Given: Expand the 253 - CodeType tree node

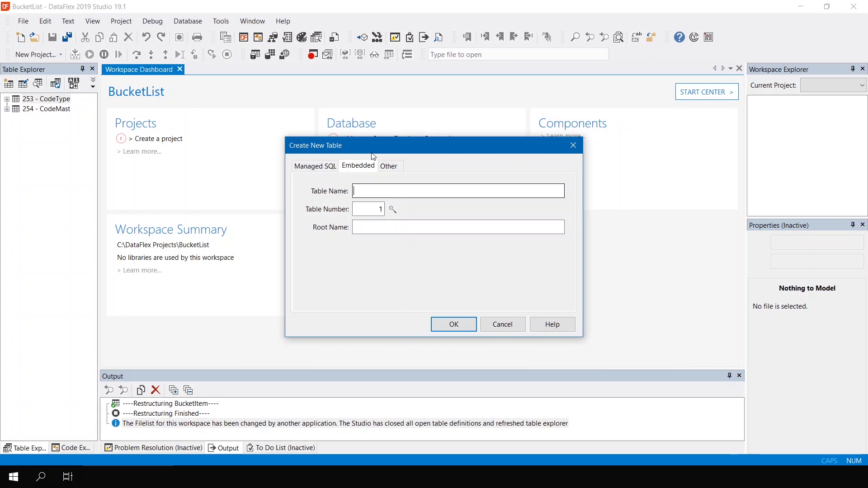Looking at the screenshot, I should pyautogui.click(x=7, y=99).
